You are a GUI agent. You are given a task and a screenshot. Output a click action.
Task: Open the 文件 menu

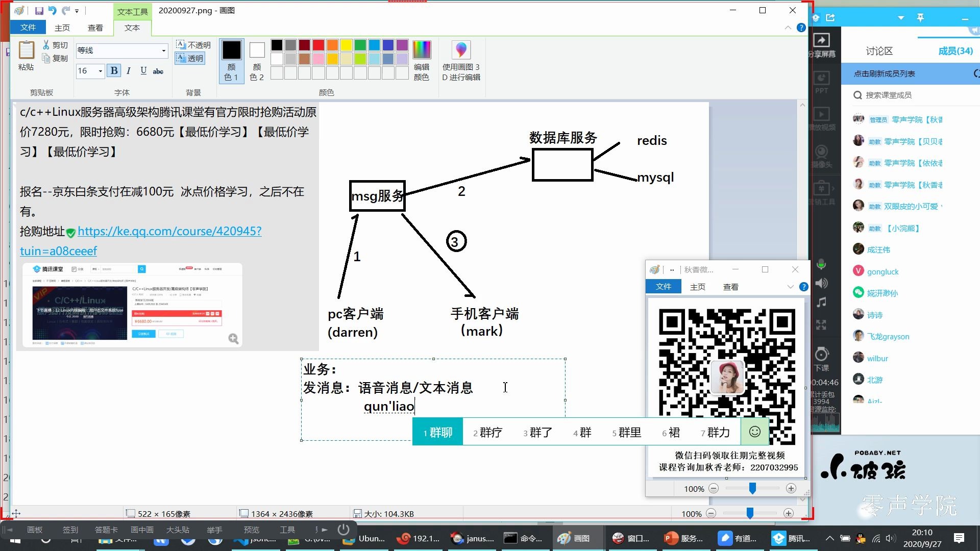click(28, 28)
